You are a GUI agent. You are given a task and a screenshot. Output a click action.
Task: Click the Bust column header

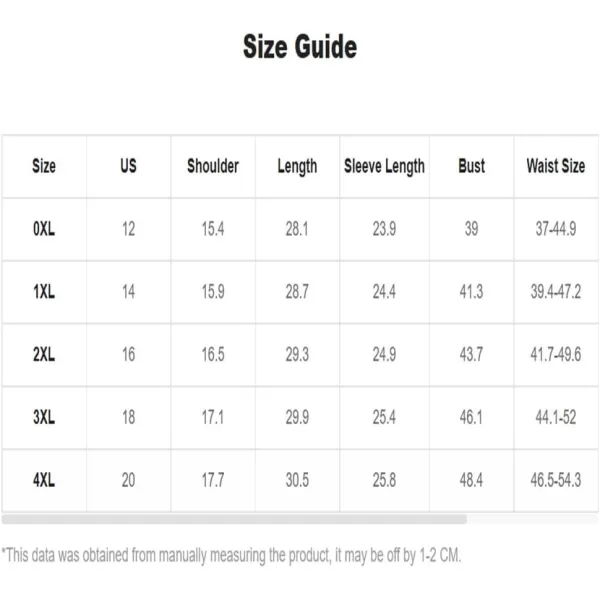[471, 166]
